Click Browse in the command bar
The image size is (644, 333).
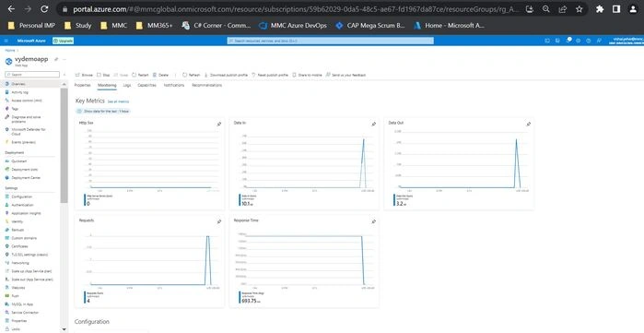pos(84,76)
